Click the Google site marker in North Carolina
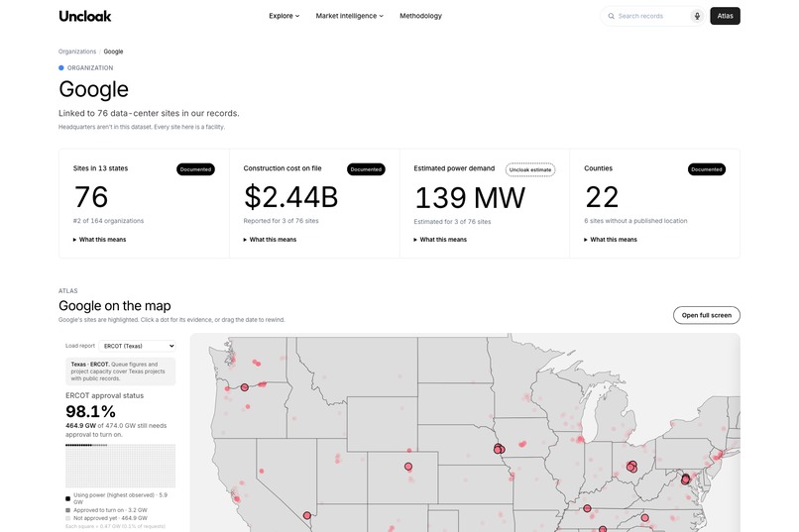Viewport: 799px width, 532px height. coord(644,518)
